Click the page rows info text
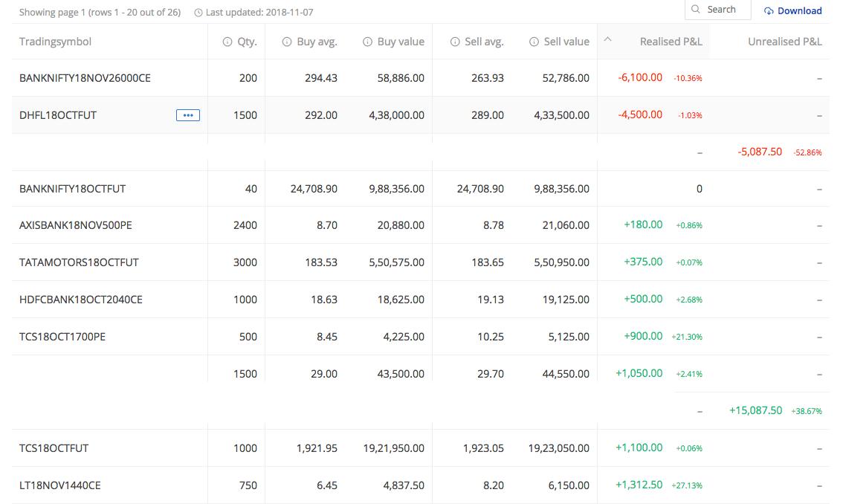This screenshot has width=843, height=504. coord(100,13)
